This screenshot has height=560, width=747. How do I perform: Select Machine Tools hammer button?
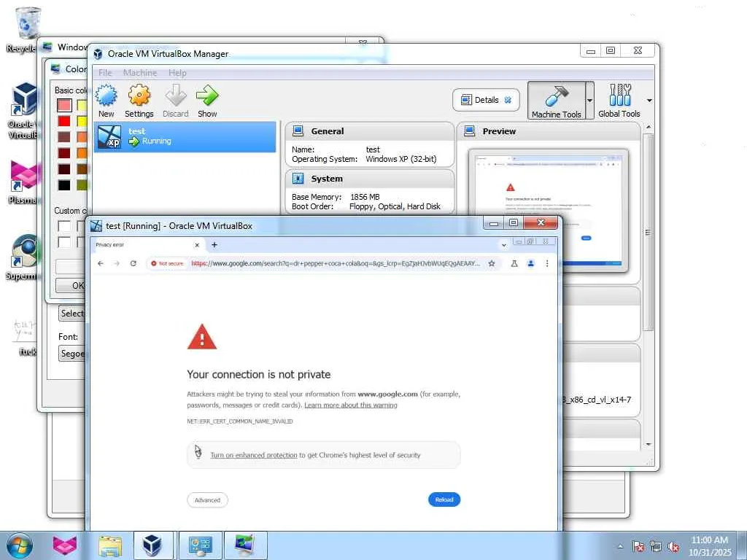tap(556, 100)
